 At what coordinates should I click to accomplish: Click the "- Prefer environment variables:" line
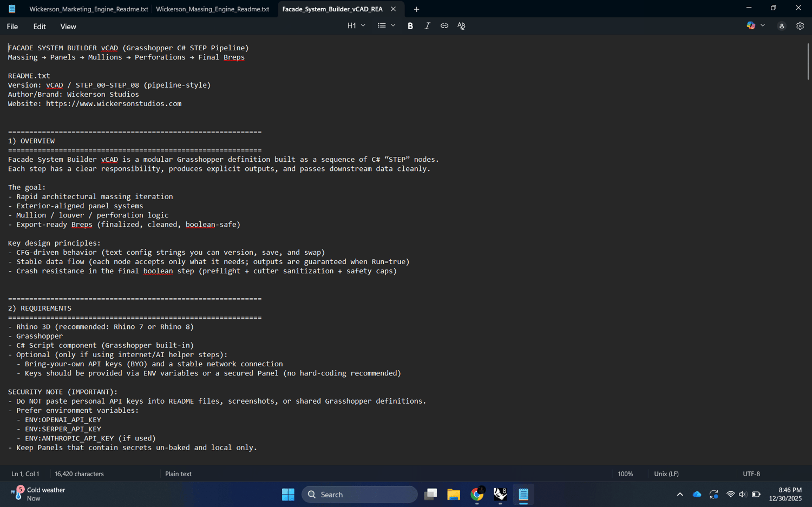(74, 411)
